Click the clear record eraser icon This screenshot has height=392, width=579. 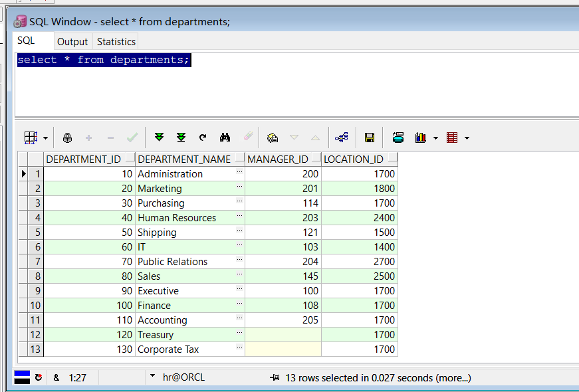click(x=248, y=136)
